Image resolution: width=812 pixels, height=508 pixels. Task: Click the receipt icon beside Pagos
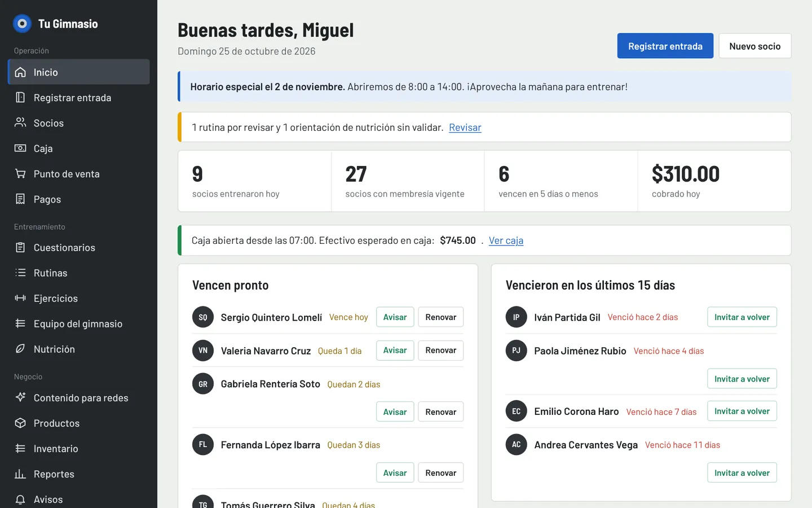click(x=20, y=199)
